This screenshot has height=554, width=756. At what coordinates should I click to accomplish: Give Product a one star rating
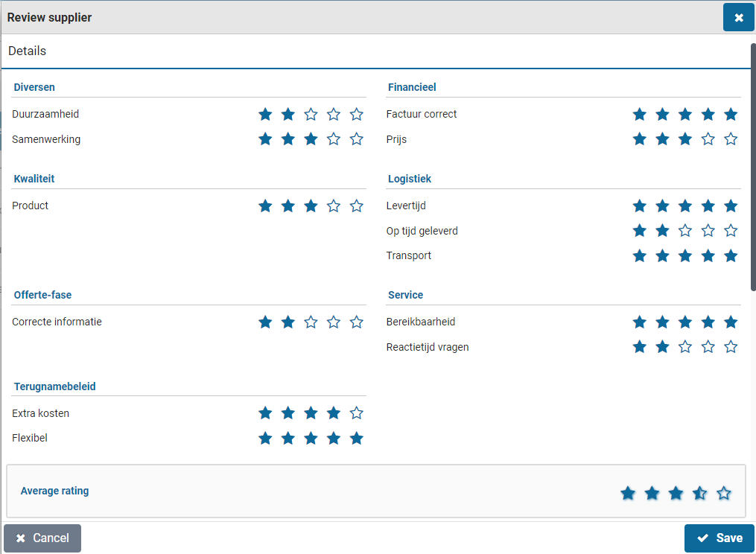pos(265,206)
